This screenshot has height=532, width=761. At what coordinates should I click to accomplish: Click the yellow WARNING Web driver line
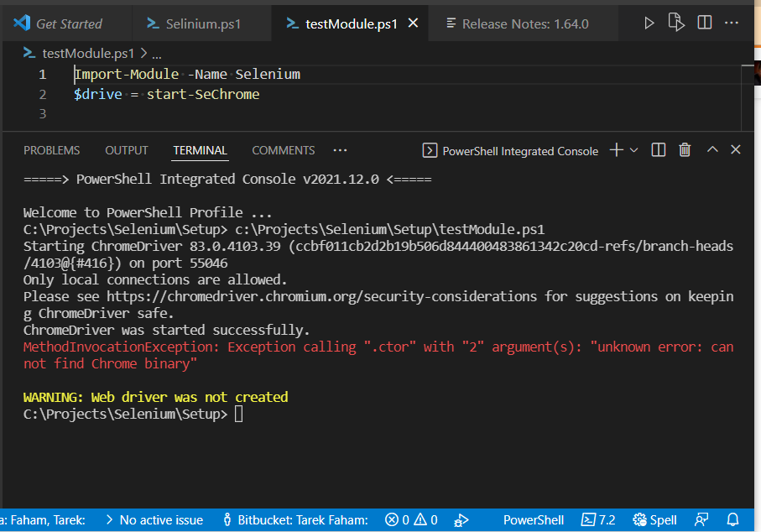156,397
